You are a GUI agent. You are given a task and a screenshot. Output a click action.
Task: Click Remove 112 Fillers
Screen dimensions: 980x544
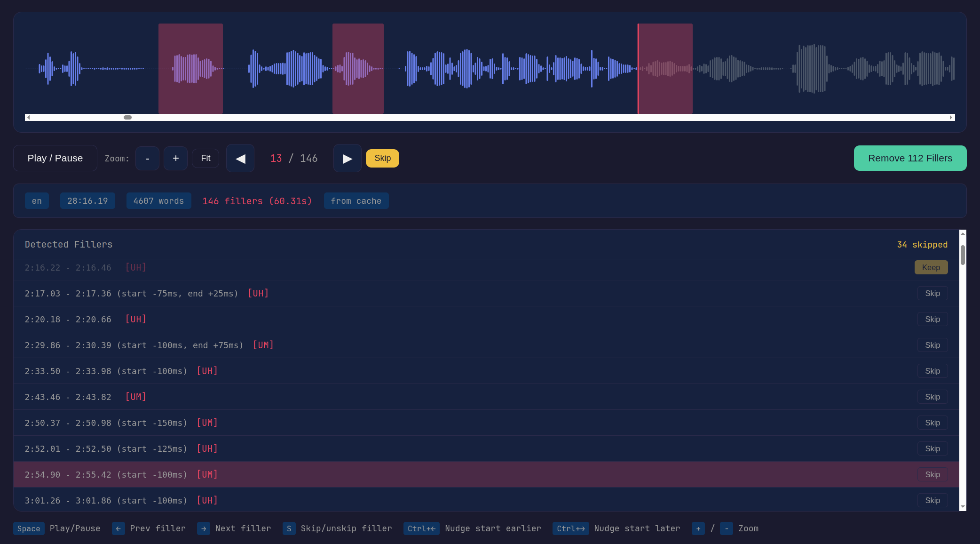[910, 158]
